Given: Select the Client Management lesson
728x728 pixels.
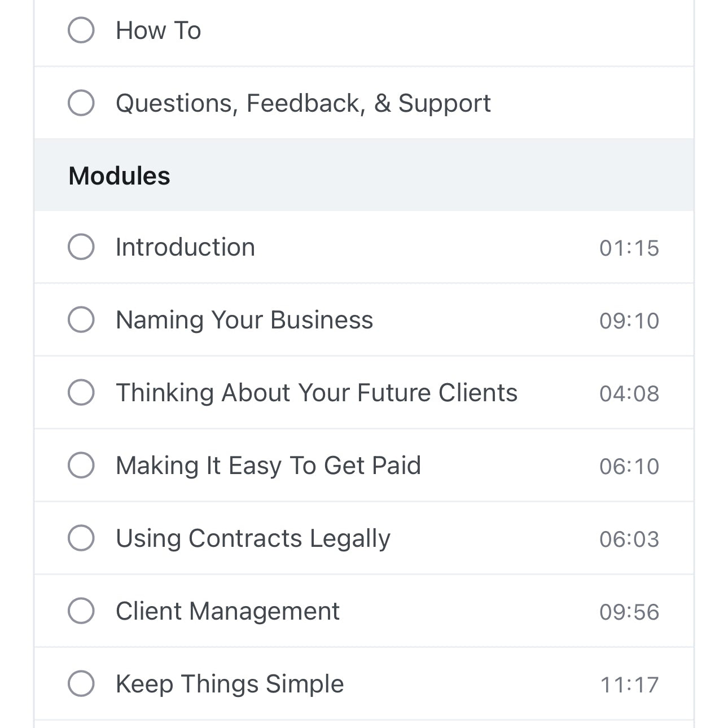Looking at the screenshot, I should pos(227,611).
